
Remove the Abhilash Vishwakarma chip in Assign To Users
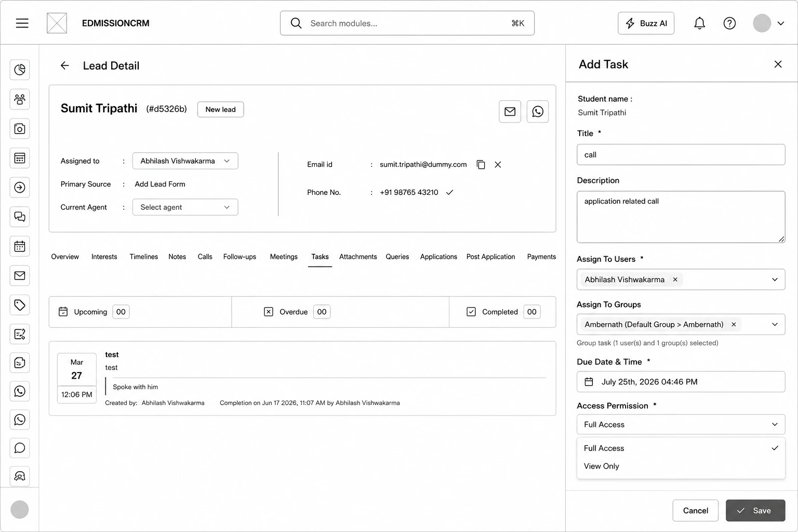[x=675, y=280]
